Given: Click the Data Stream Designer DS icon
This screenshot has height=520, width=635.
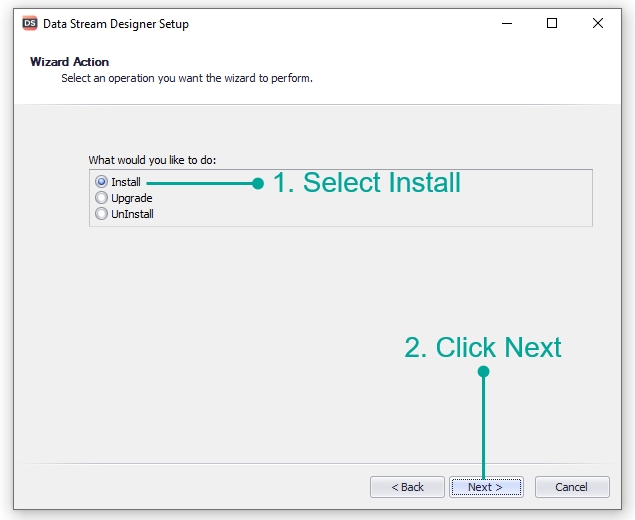Looking at the screenshot, I should pos(30,23).
